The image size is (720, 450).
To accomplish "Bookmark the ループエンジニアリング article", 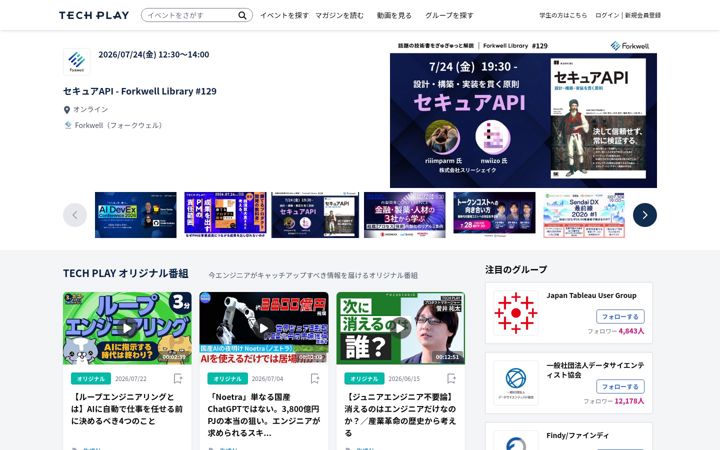I will pos(178,378).
